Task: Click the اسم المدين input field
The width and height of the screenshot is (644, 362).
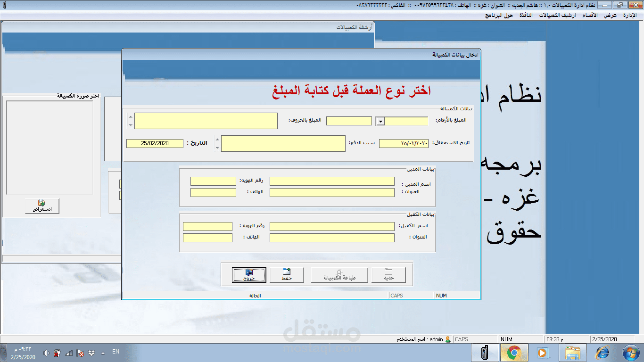Action: pyautogui.click(x=331, y=181)
